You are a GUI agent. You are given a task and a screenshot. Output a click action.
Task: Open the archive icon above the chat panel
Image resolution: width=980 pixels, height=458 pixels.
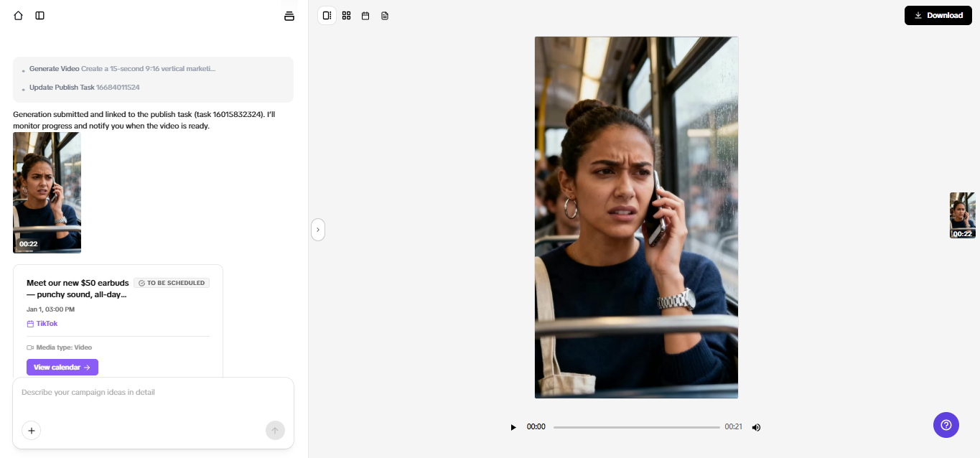point(289,15)
